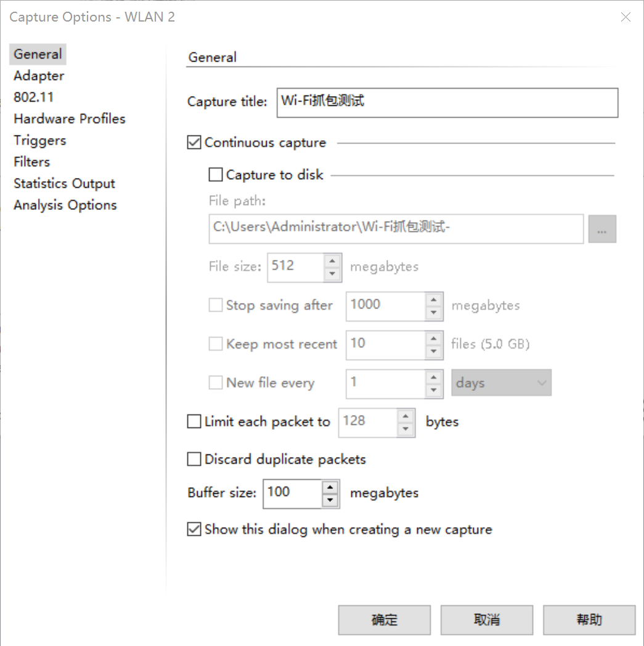Open the Filters page
This screenshot has width=644, height=646.
pos(32,161)
